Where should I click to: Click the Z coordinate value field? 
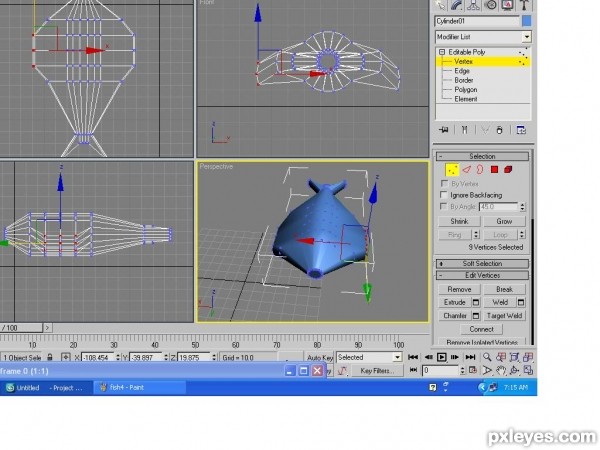pos(194,357)
